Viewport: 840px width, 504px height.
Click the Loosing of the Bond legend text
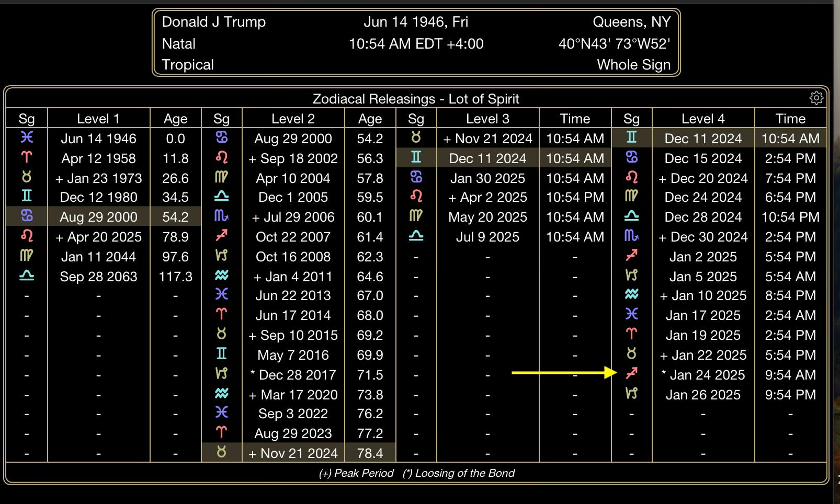click(459, 473)
